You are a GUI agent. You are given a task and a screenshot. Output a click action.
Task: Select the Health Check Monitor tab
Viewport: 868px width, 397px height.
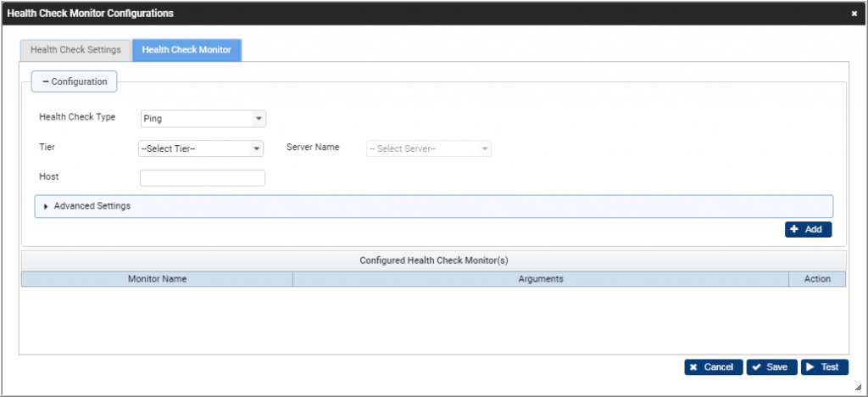click(186, 50)
